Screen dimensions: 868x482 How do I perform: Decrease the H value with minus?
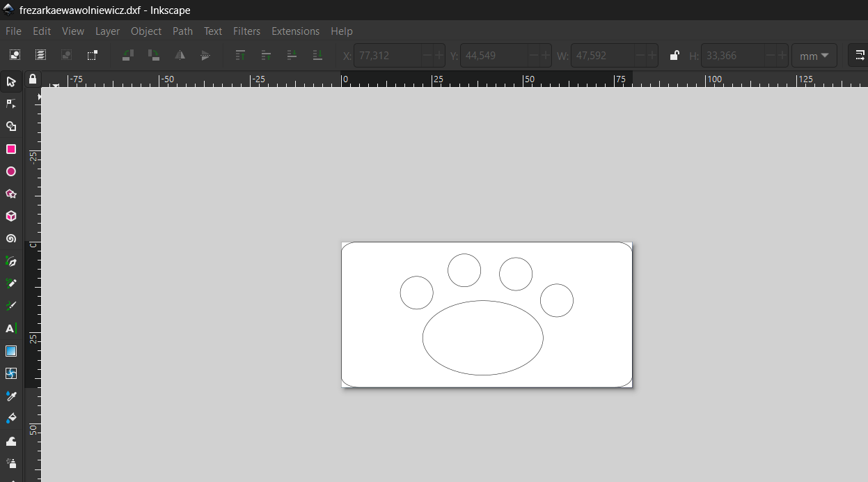pyautogui.click(x=769, y=56)
